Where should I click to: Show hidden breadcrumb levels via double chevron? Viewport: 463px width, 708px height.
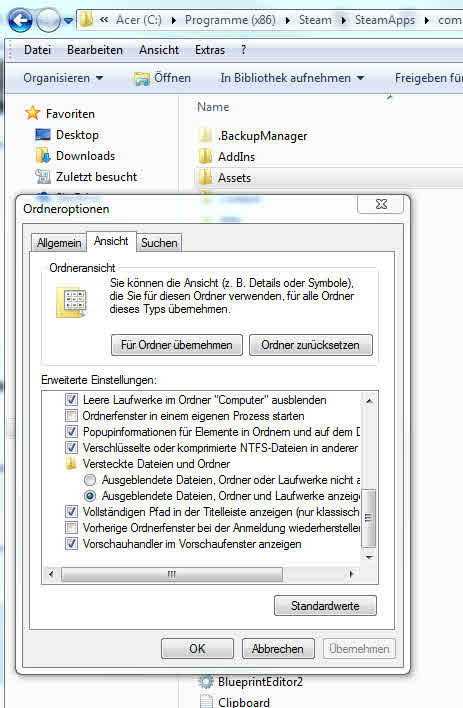click(104, 20)
